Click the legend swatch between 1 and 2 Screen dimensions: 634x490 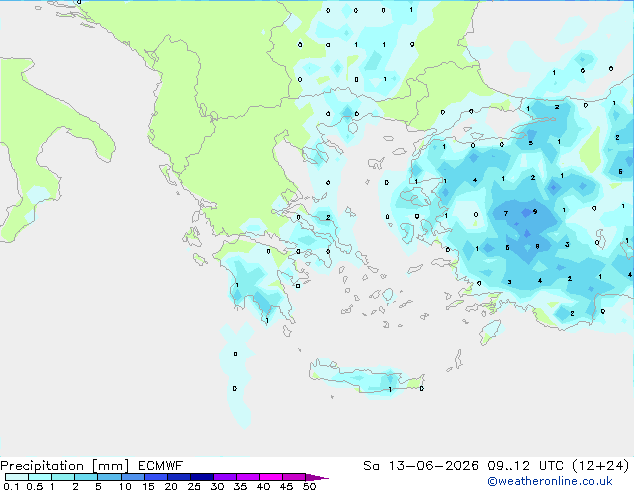pyautogui.click(x=63, y=477)
